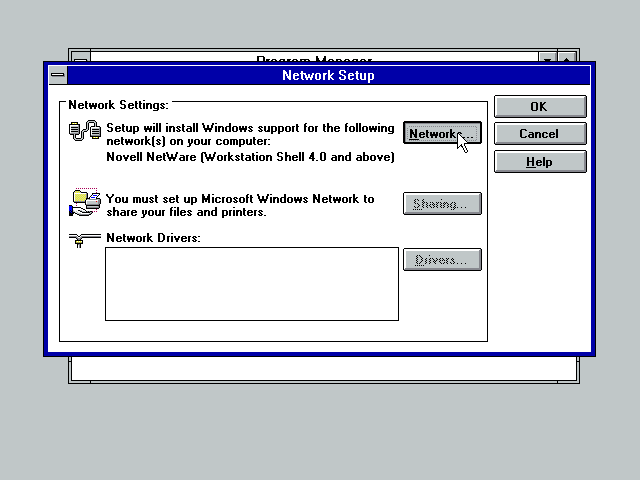Click the Networks... button
Viewport: 640px width, 480px height.
pyautogui.click(x=442, y=133)
